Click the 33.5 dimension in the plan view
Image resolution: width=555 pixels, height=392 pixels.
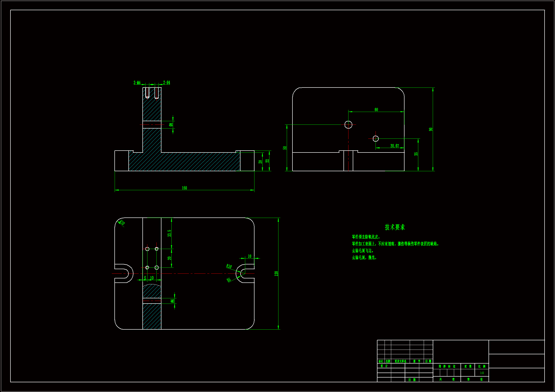[x=169, y=233]
